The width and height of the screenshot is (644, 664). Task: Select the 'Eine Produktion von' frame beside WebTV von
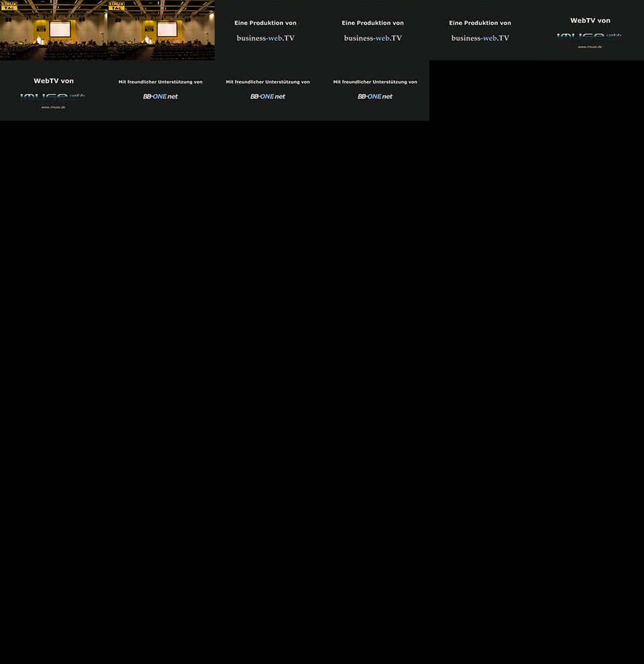pos(482,30)
